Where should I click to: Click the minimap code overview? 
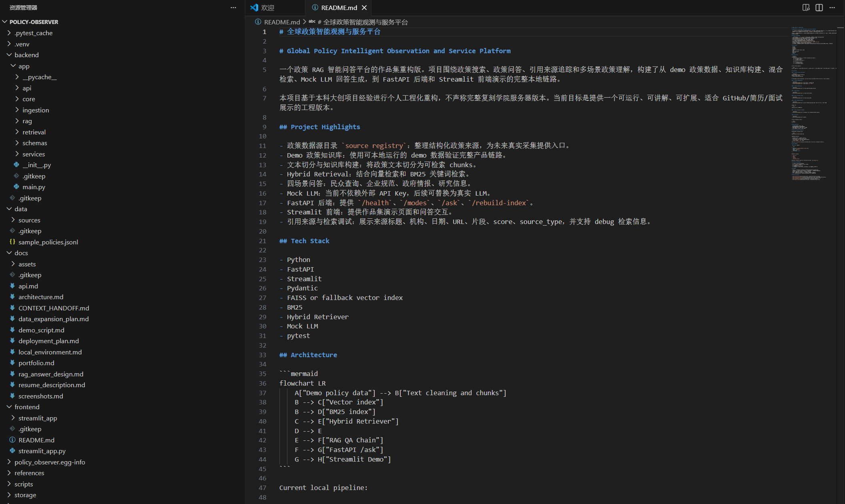814,104
